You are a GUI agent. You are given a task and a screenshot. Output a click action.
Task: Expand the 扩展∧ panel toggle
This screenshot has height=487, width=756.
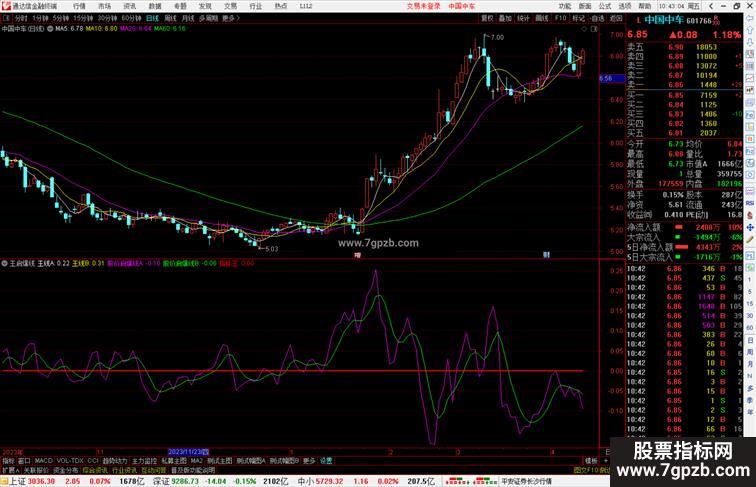coord(11,470)
